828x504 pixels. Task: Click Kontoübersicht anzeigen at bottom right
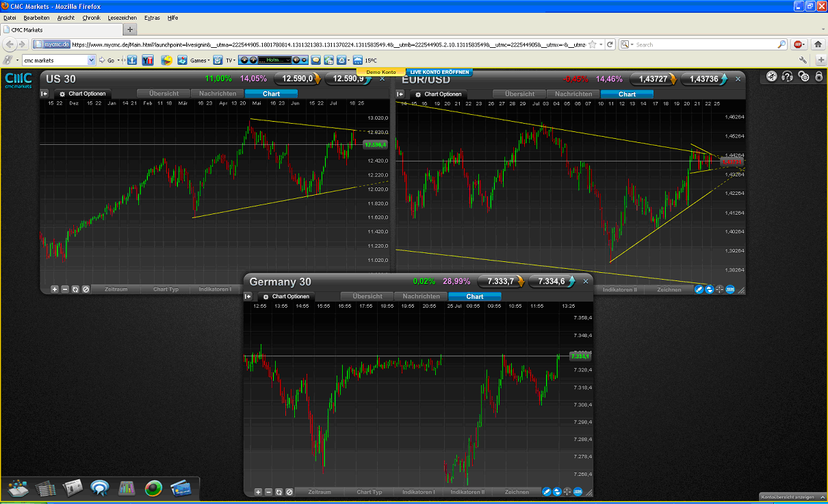pos(792,497)
